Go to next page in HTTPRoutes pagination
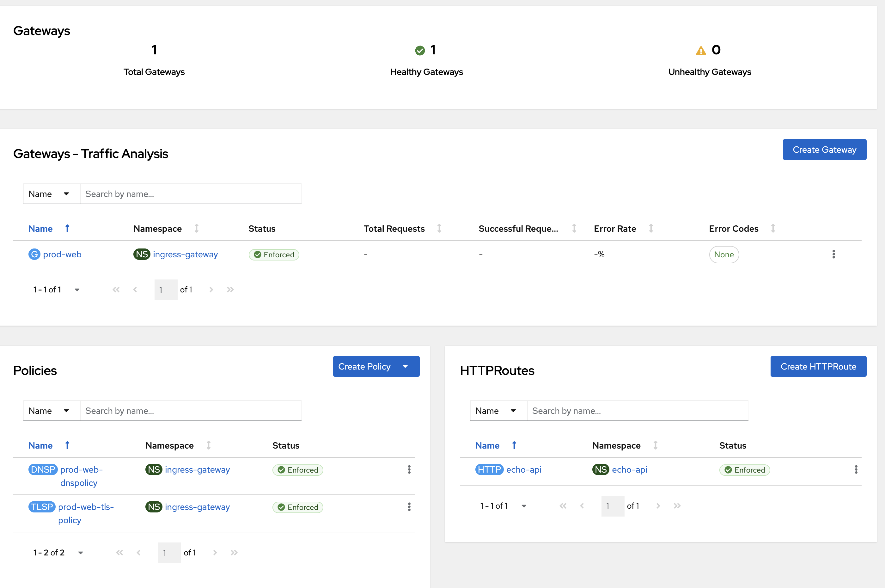The width and height of the screenshot is (885, 588). pos(658,506)
